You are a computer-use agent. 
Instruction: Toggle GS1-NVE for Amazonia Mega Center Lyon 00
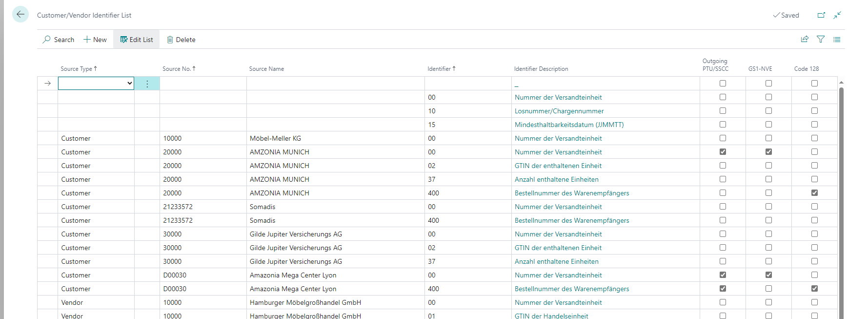click(768, 275)
